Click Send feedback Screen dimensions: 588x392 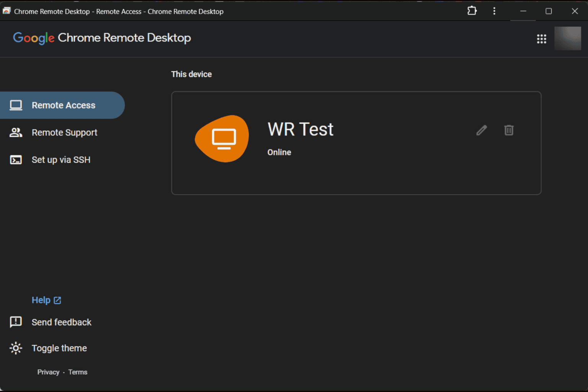point(51,322)
